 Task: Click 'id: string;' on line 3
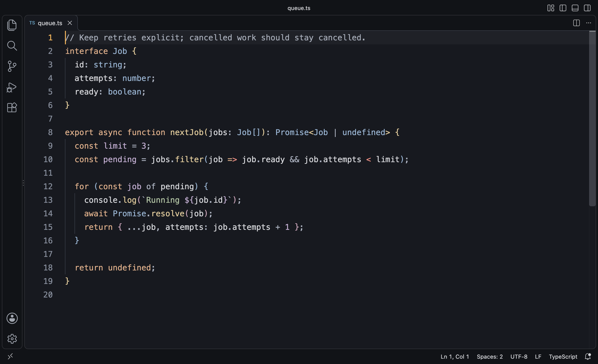click(100, 65)
